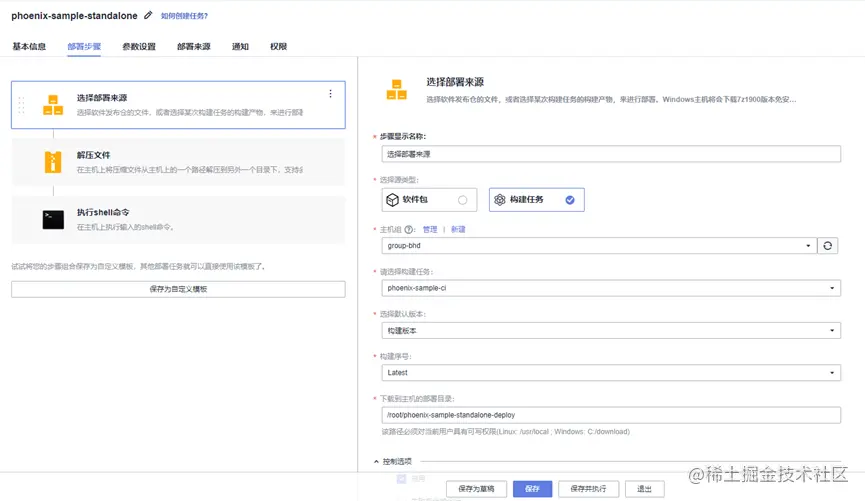Viewport: 865px width, 501px height.
Task: Click the path hint text under deploy directory
Action: pyautogui.click(x=505, y=431)
